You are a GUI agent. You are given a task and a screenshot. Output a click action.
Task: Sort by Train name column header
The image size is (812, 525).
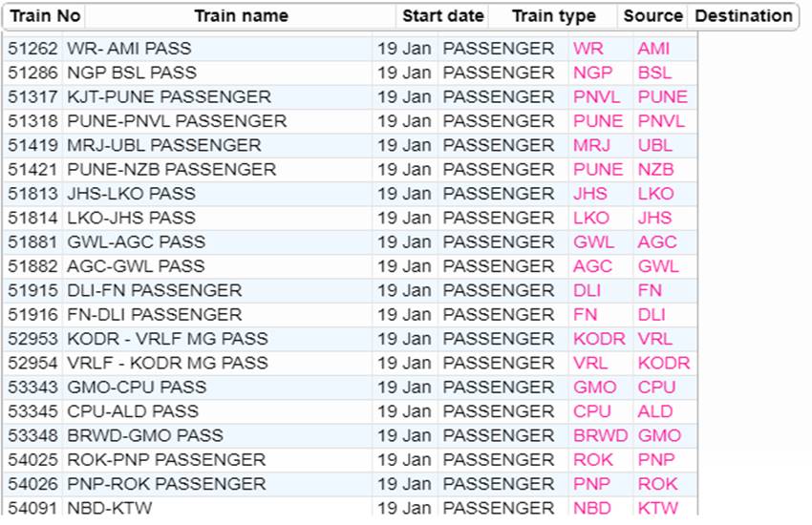pos(241,16)
